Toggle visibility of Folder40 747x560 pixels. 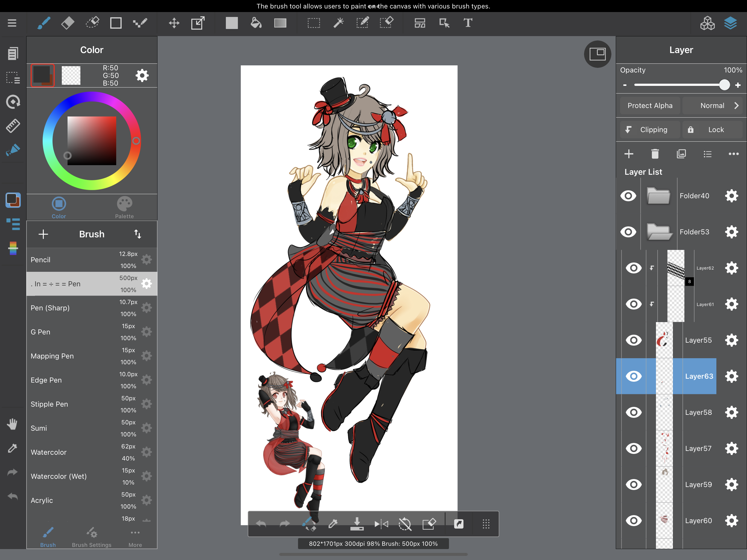628,196
